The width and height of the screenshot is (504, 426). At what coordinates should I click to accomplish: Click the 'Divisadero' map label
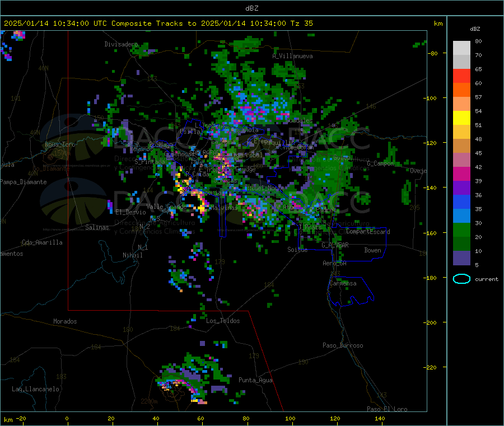click(x=121, y=44)
